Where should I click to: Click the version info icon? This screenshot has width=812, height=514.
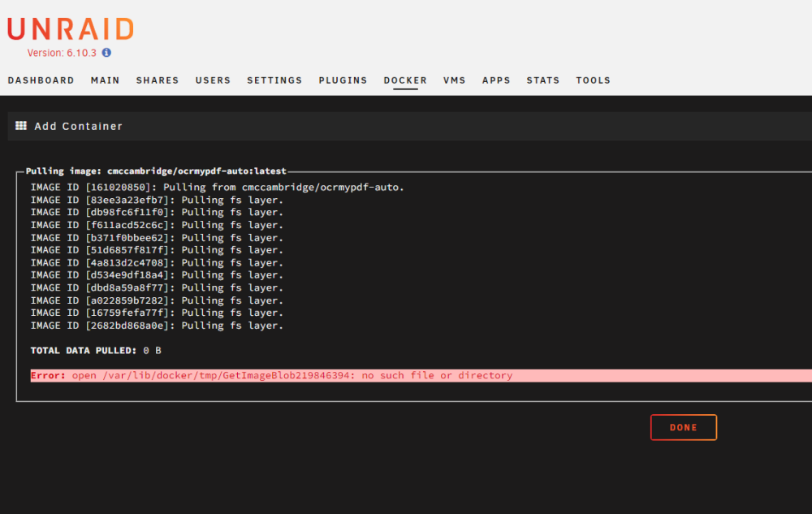(106, 52)
